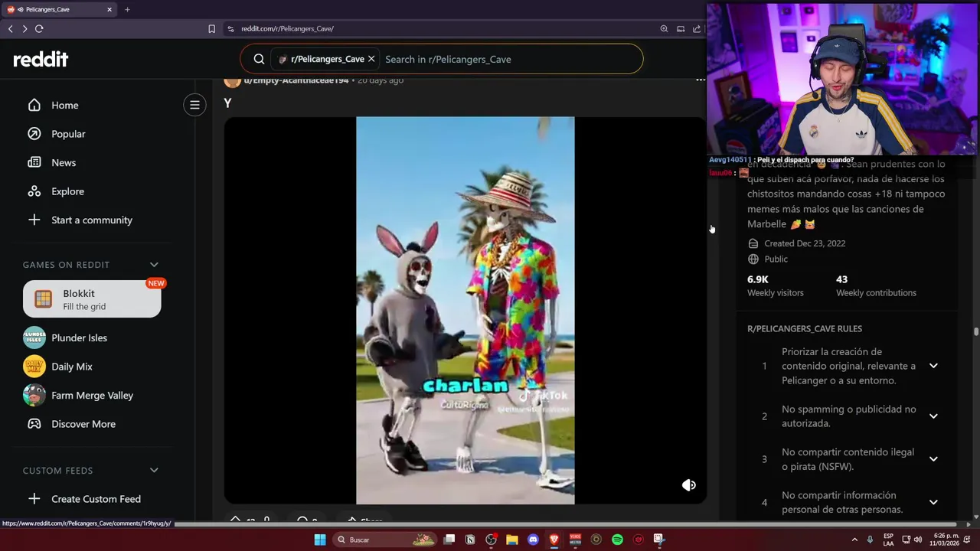
Task: Click the volume tray icon
Action: (x=917, y=540)
